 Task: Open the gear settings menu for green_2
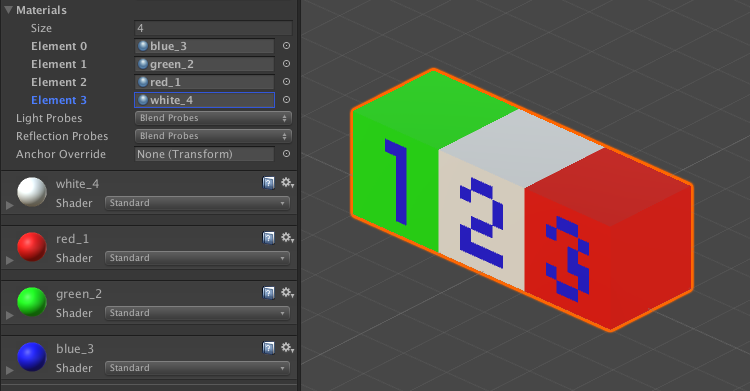point(287,293)
